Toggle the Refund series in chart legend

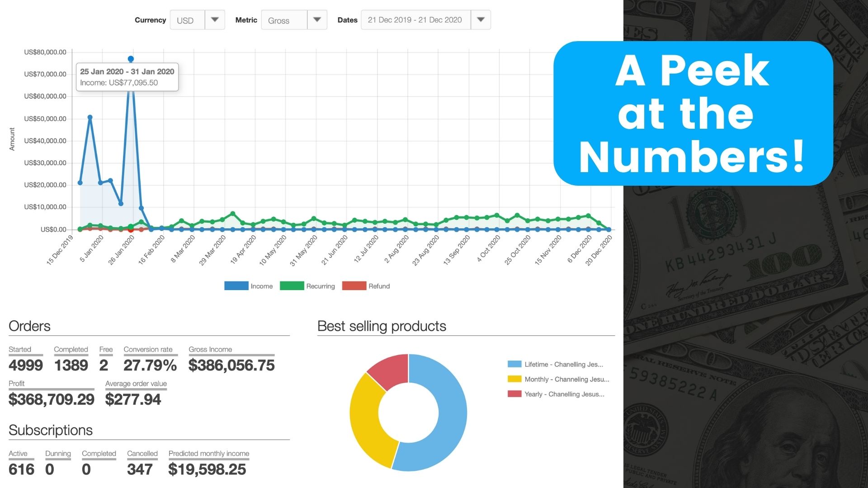pyautogui.click(x=379, y=286)
